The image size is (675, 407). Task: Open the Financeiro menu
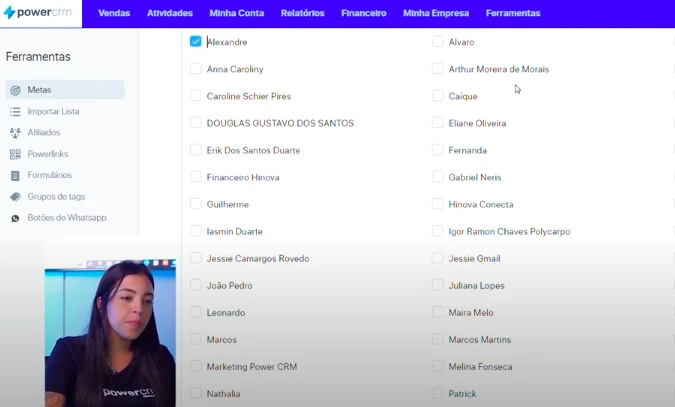tap(364, 13)
